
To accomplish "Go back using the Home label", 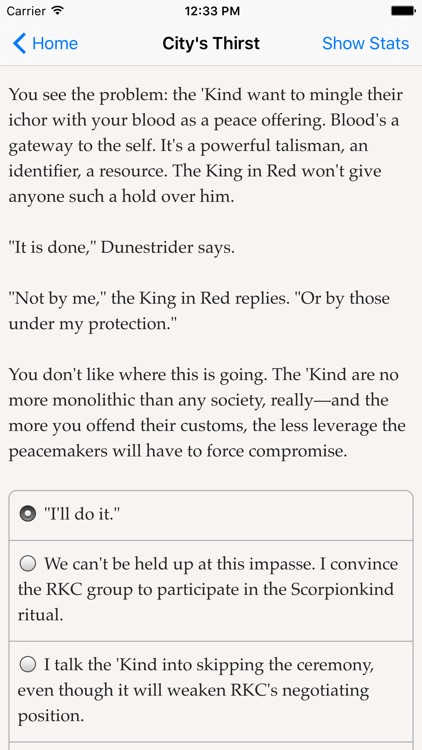I will 55,44.
